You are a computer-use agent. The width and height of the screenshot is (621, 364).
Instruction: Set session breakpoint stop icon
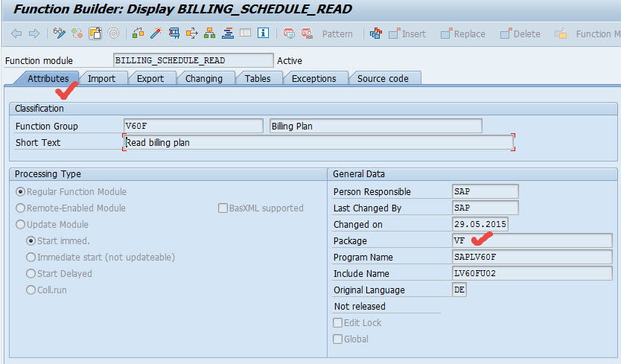pyautogui.click(x=289, y=33)
